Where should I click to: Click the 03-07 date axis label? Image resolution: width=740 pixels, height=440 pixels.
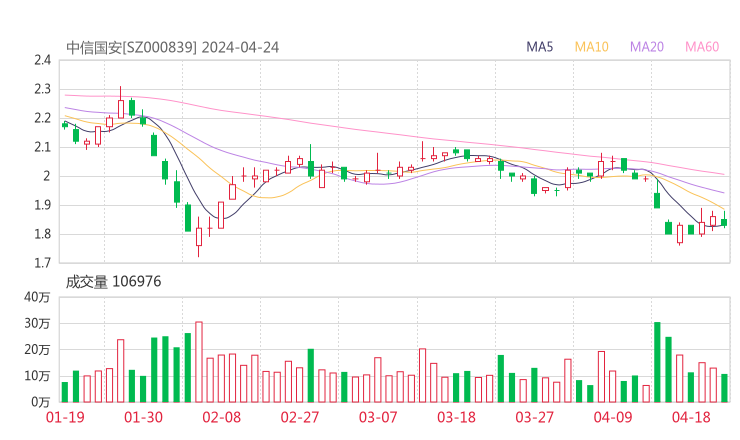[378, 417]
